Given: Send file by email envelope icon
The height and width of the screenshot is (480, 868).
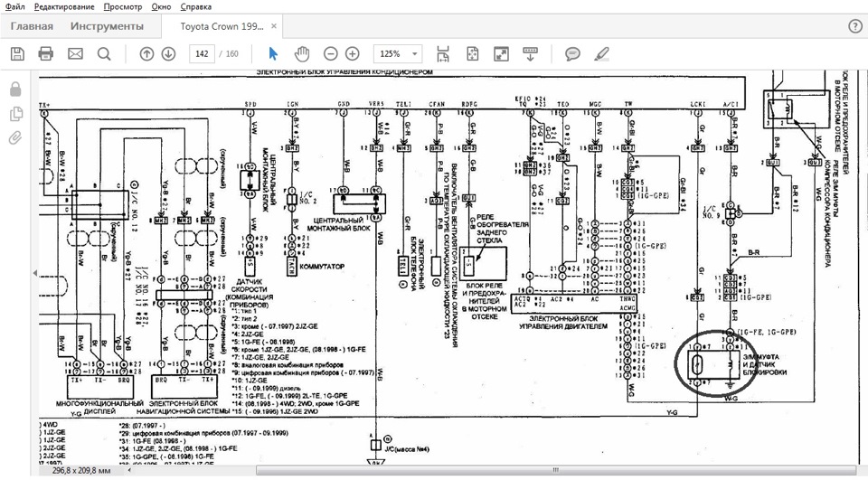Looking at the screenshot, I should pyautogui.click(x=75, y=53).
